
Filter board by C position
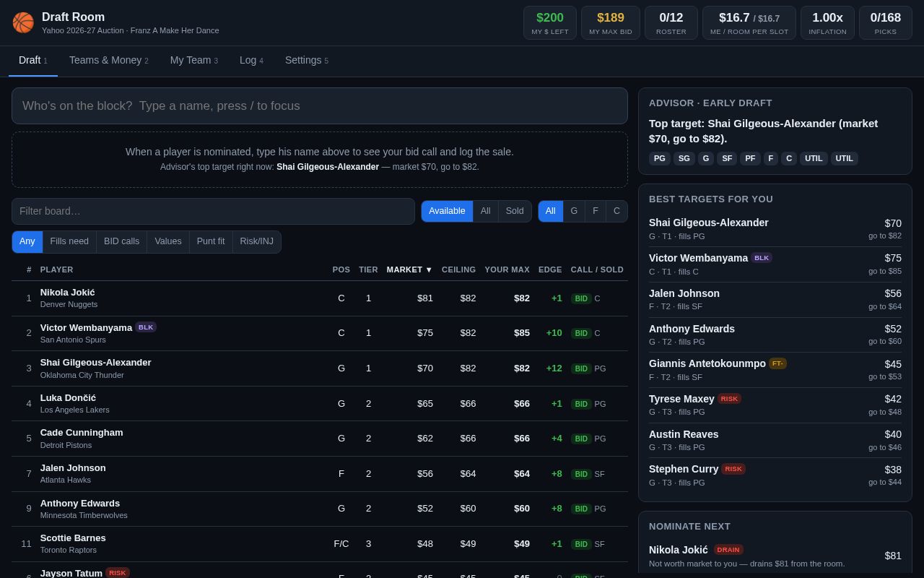pos(616,211)
